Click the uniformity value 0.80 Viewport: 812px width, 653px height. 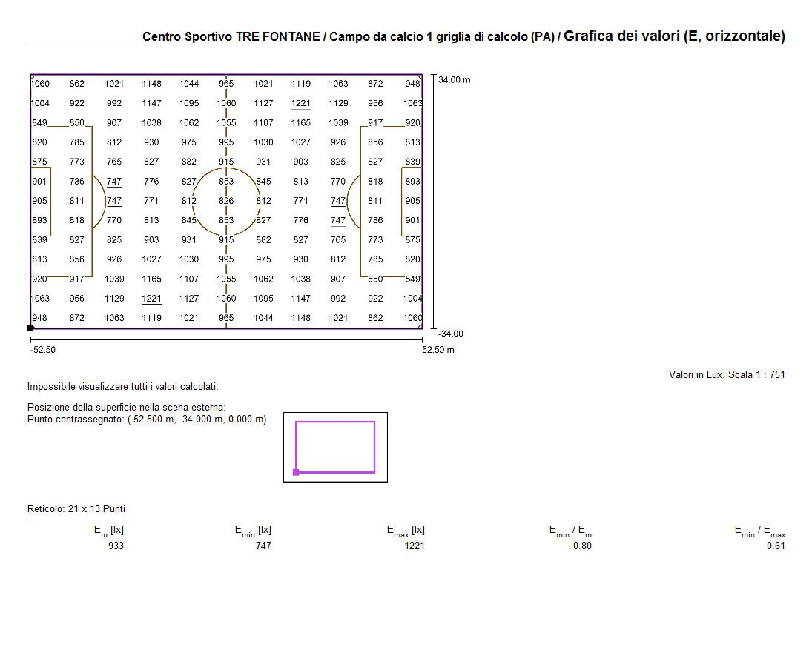point(583,546)
